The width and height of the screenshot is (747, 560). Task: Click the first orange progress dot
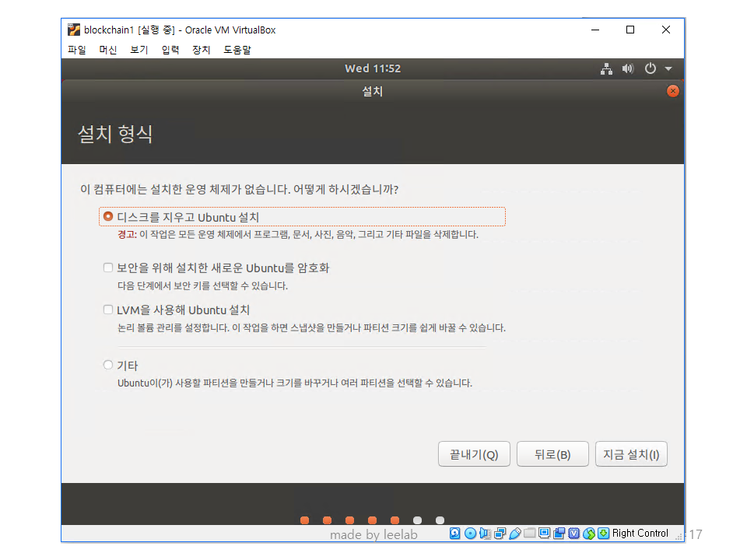305,520
